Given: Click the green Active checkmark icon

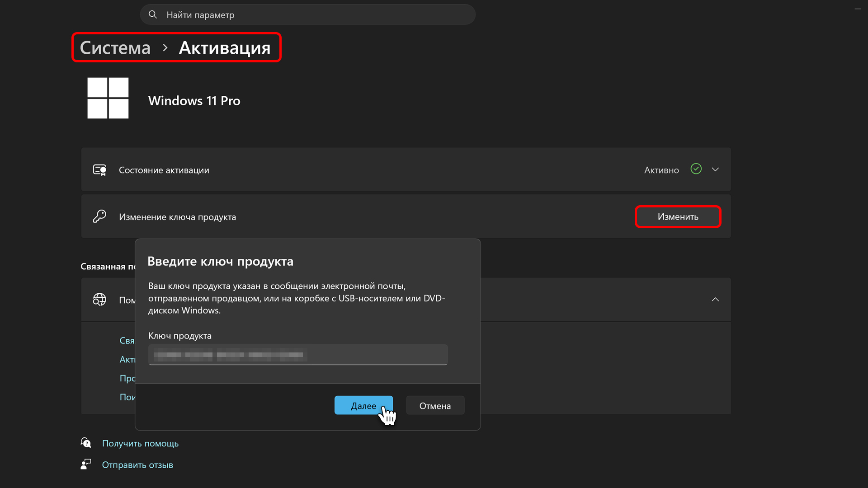Looking at the screenshot, I should (x=696, y=169).
